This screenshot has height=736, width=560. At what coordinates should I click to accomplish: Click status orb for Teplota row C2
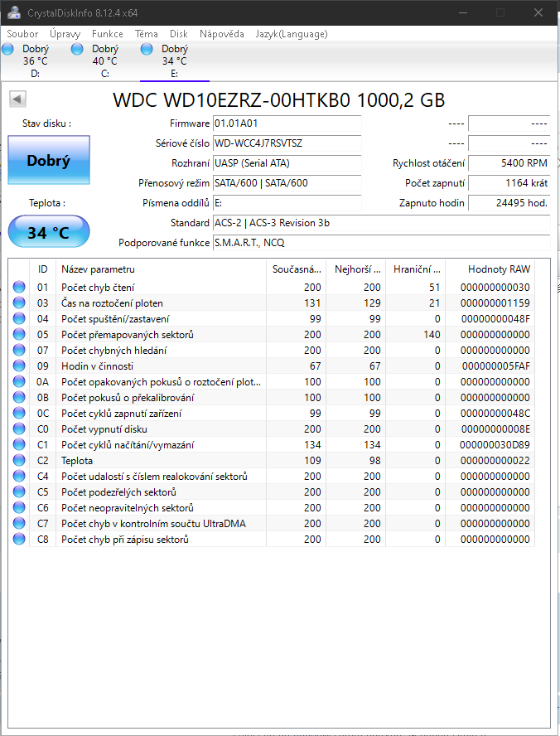(x=19, y=460)
